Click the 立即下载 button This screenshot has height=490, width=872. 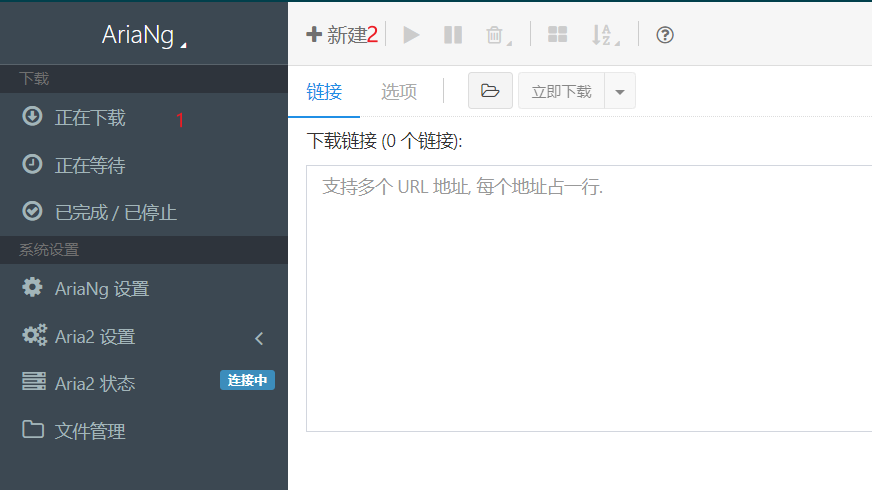tap(561, 91)
